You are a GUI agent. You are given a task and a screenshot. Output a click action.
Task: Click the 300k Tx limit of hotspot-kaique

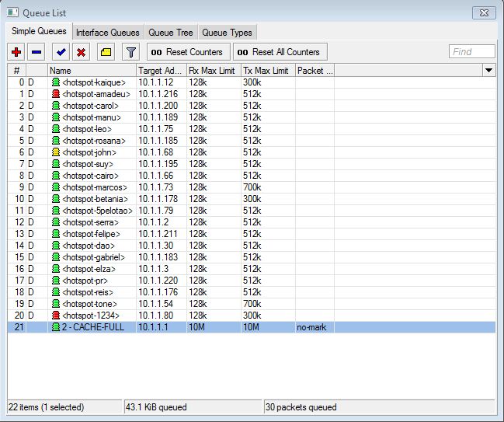252,82
